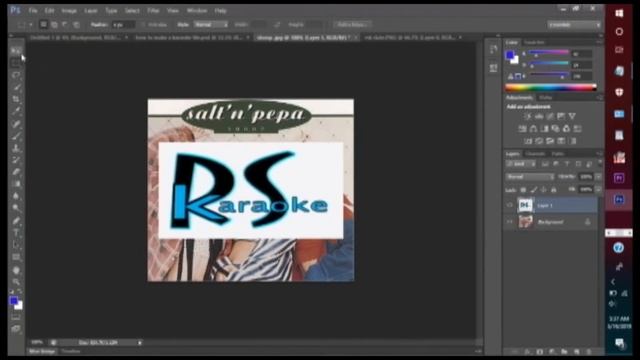This screenshot has width=640, height=360.
Task: Open the Windows action center icon
Action: pos(619,342)
